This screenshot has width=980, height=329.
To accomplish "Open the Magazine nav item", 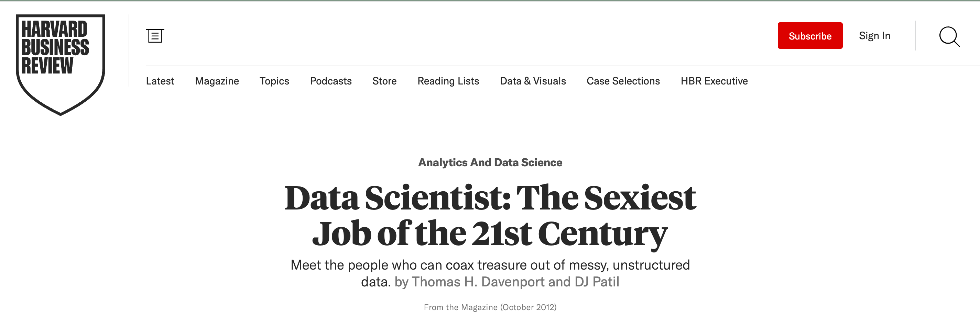I will coord(217,81).
